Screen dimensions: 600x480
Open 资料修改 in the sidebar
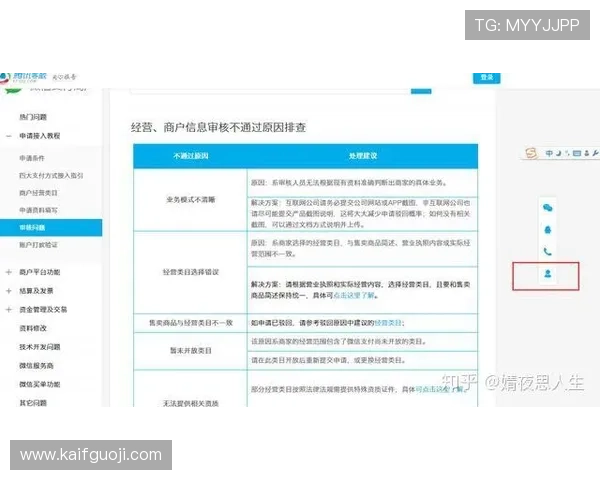tap(33, 328)
